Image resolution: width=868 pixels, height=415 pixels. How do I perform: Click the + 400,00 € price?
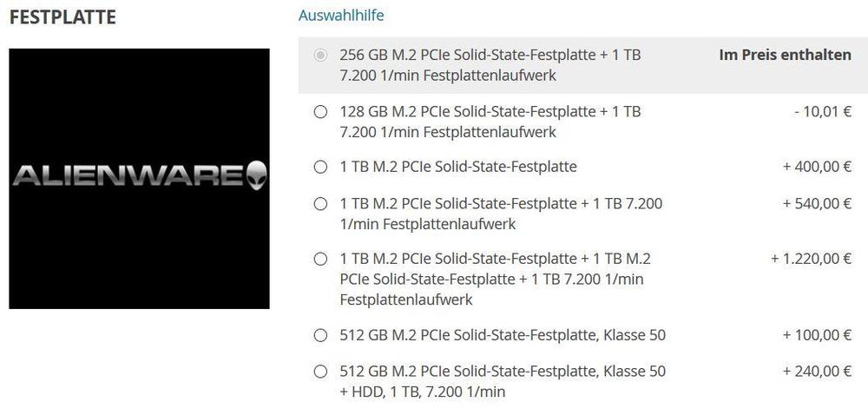817,167
